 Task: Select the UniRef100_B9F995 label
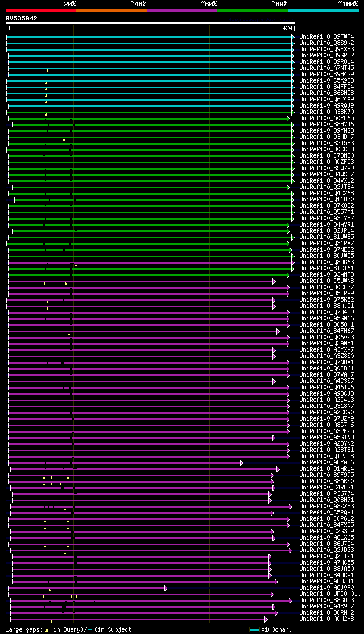click(x=327, y=475)
